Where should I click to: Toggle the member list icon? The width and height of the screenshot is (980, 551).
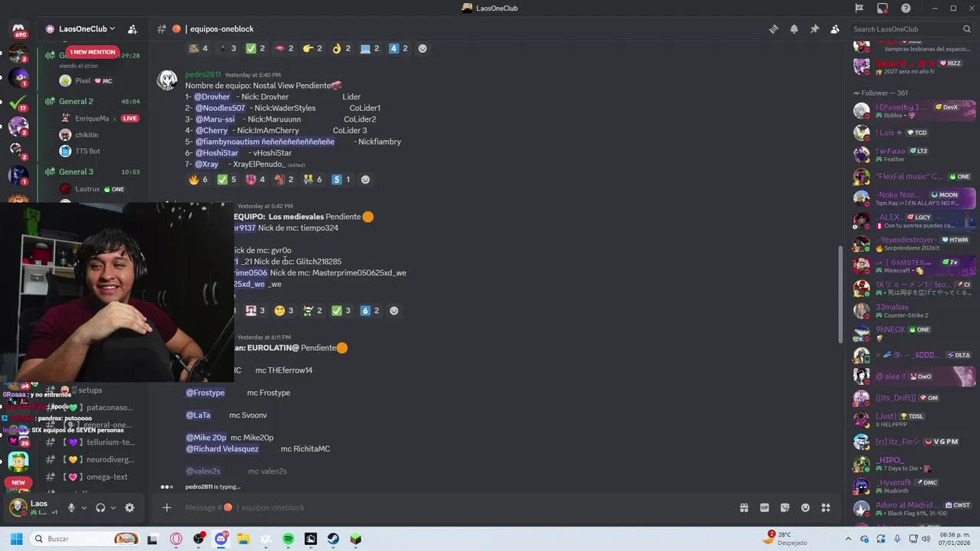(x=835, y=29)
